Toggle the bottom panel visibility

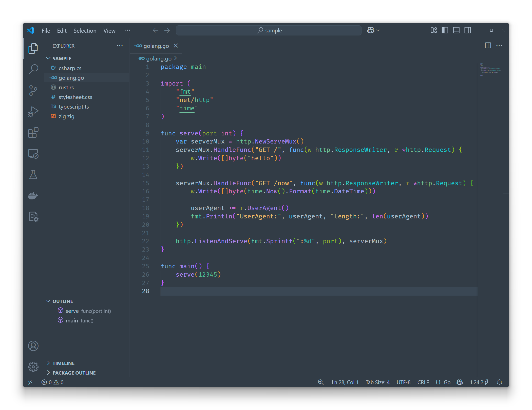[x=456, y=30]
